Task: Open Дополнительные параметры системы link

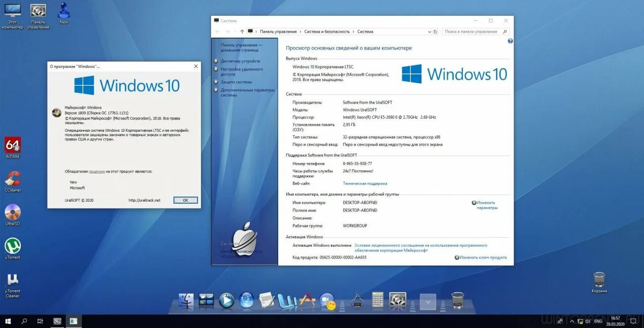Action: pos(248,92)
